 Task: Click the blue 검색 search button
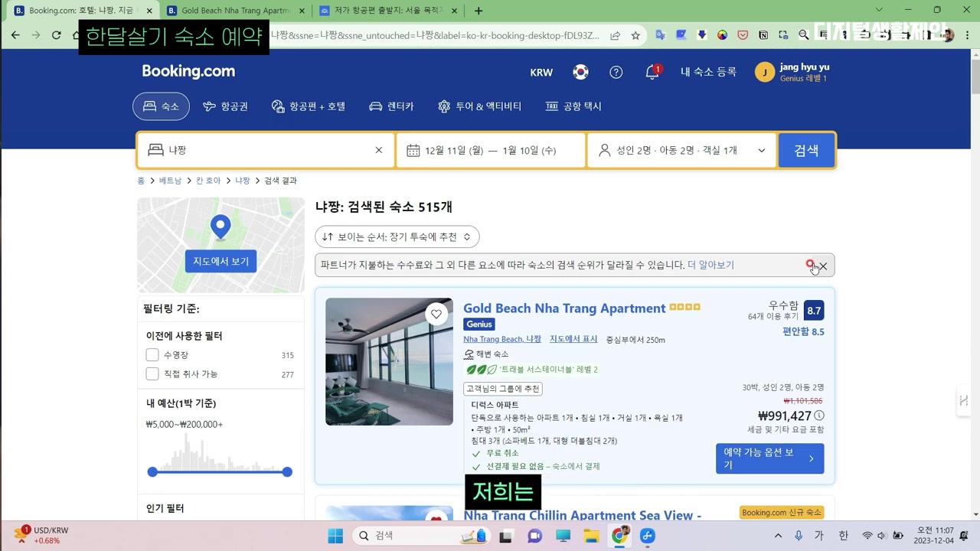coord(806,150)
